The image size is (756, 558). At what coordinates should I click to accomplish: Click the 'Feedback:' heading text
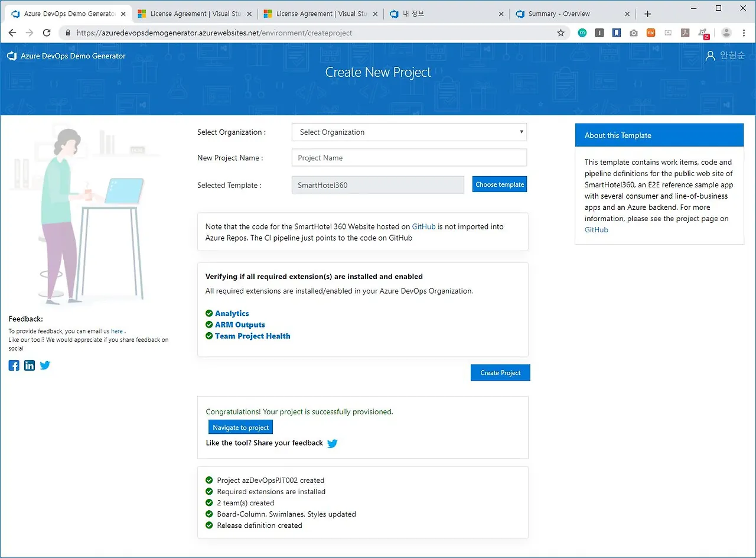pos(26,319)
